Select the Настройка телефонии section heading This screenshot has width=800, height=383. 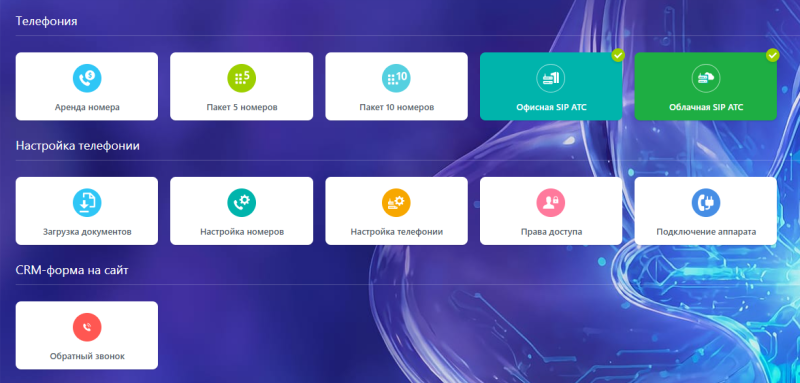78,146
